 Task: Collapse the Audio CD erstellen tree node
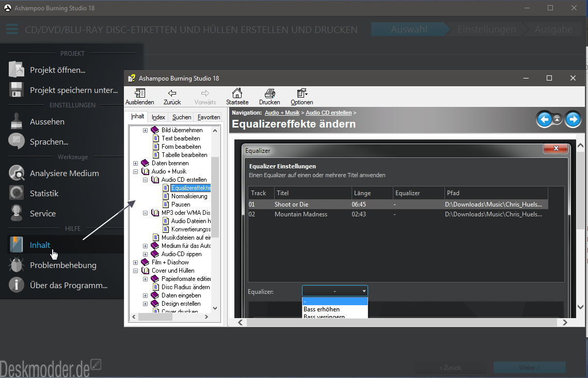(x=145, y=180)
